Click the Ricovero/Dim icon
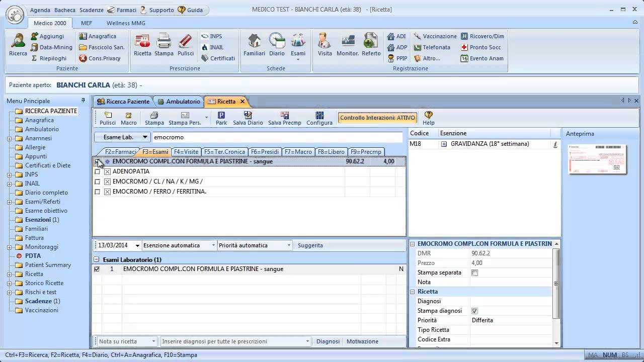644x362 pixels. point(482,36)
